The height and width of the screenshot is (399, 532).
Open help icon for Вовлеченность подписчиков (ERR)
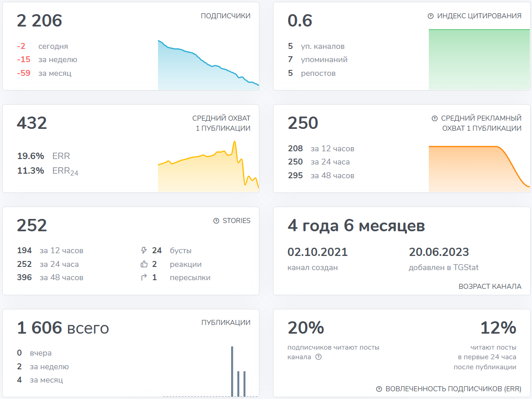[x=379, y=389]
